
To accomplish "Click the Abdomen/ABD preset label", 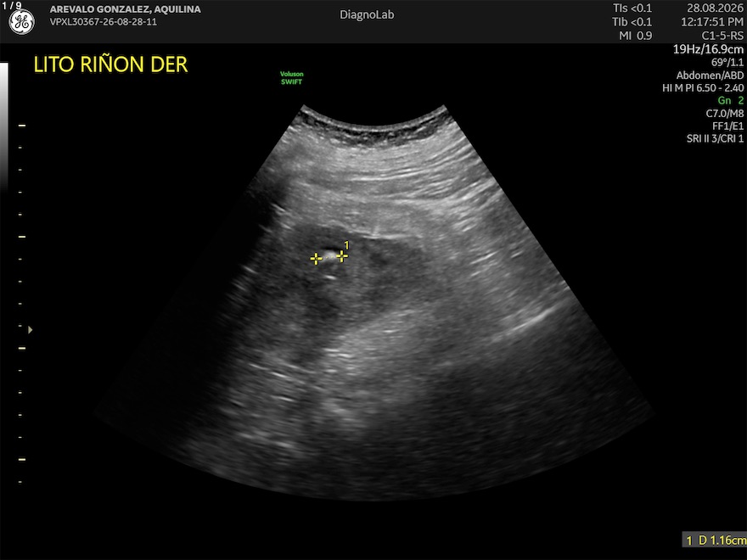I will (x=710, y=76).
